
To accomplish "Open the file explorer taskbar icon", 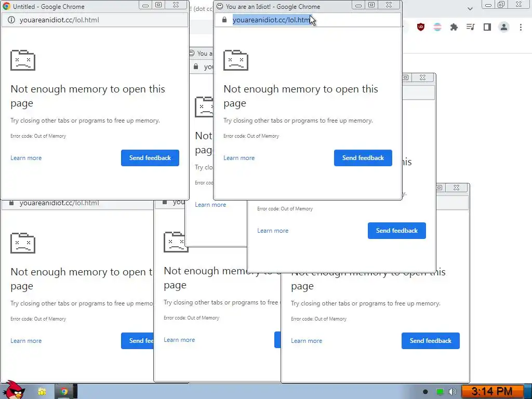I will pos(42,392).
